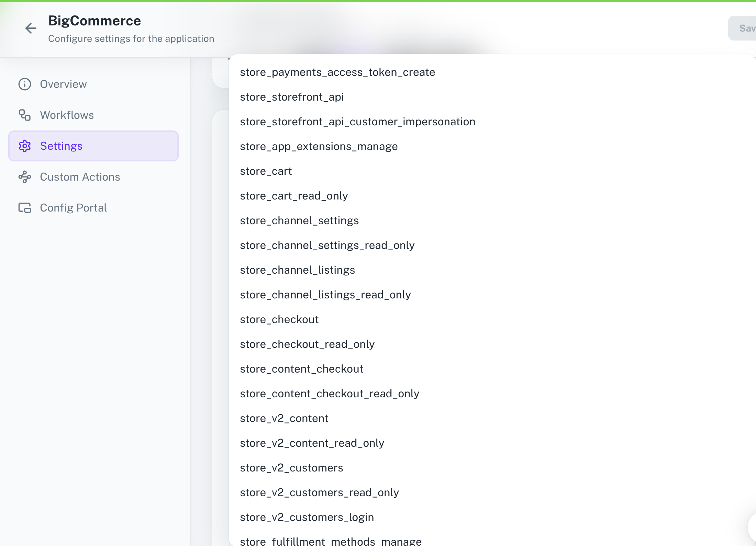
Task: Switch to the Custom Actions section
Action: pos(80,177)
